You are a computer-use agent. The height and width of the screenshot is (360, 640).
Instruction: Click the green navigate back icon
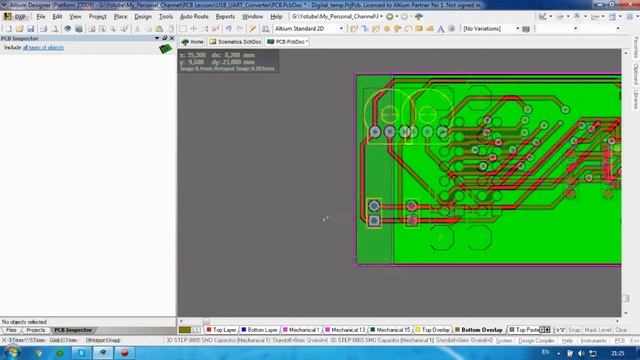pos(390,17)
